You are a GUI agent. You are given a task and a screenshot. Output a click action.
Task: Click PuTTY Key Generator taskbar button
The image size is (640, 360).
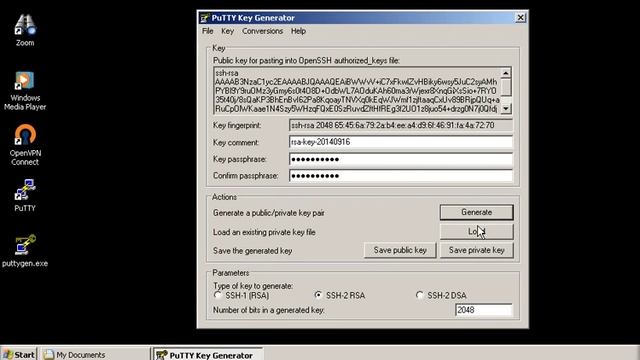[209, 354]
